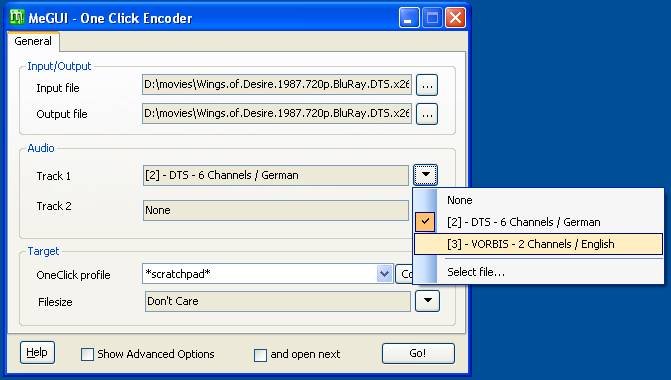Select [2] - DTS - 6 Channels / German entry

[x=538, y=222]
